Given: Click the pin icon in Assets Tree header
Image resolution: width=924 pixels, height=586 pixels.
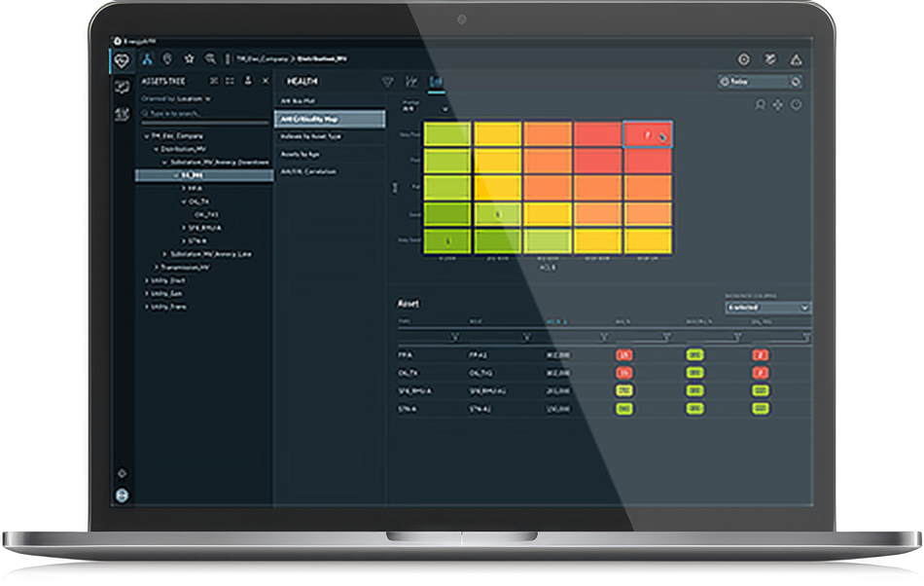Looking at the screenshot, I should [x=248, y=81].
